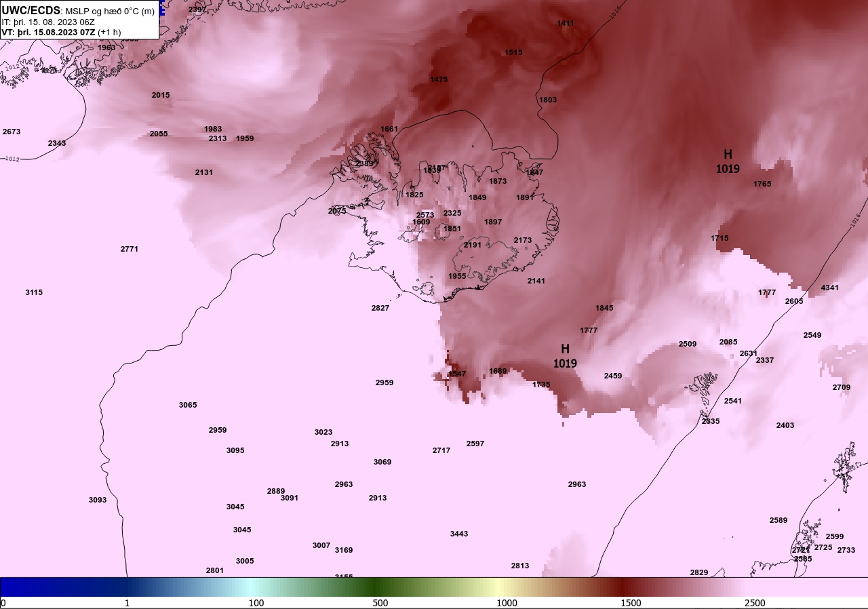The width and height of the screenshot is (868, 609).
Task: Click the height value 1735
Action: pos(541,385)
